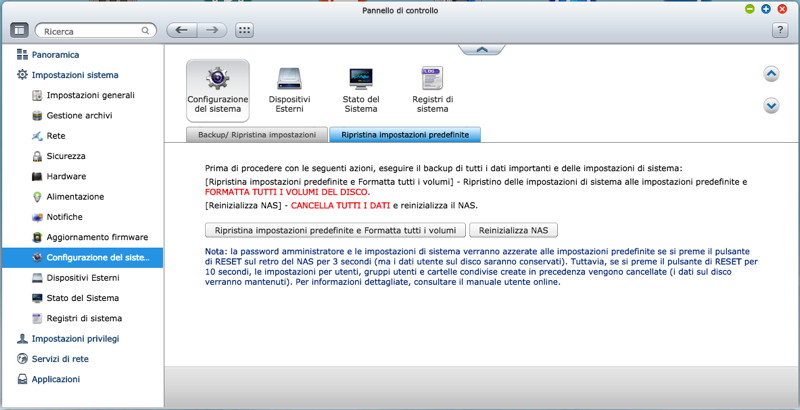800x410 pixels.
Task: Click Ripristina impostazioni predefinite e Formatta button
Action: tap(328, 229)
